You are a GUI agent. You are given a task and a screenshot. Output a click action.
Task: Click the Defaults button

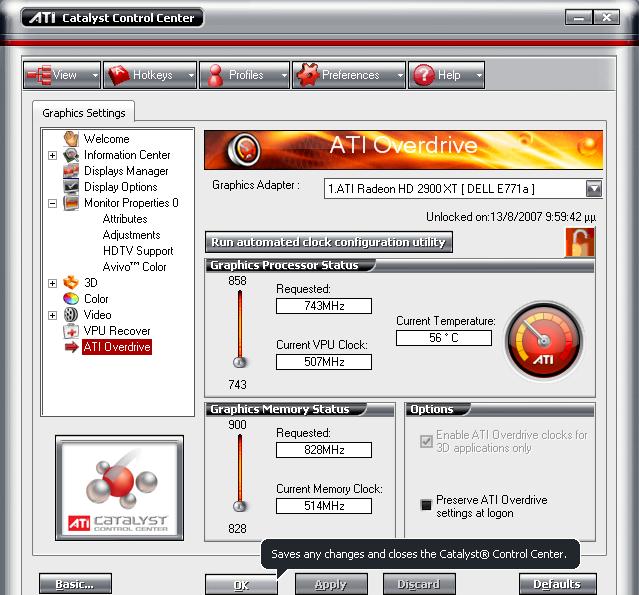point(557,584)
